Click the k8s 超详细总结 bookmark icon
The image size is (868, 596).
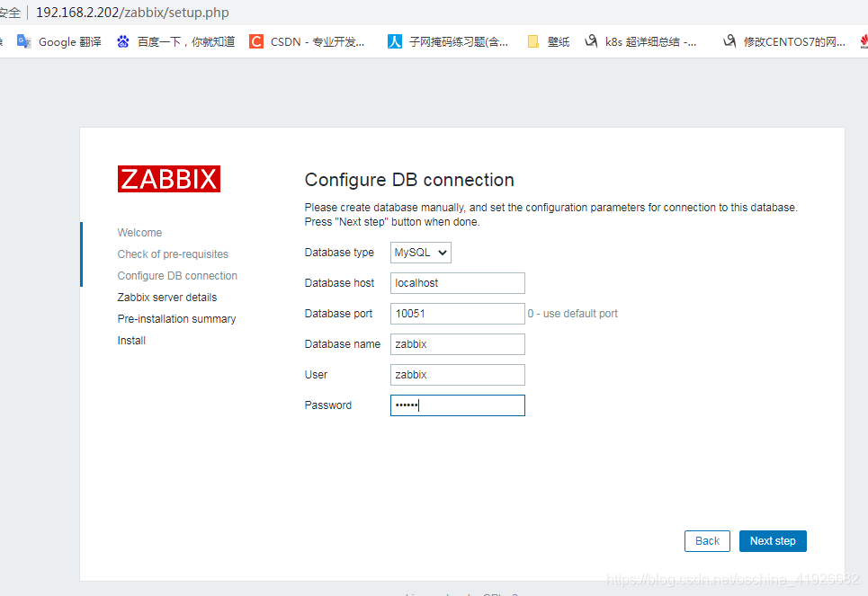click(591, 41)
